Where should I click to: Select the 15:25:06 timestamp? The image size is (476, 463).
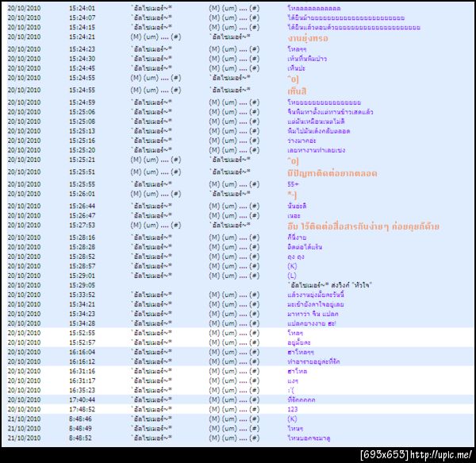[x=82, y=112]
